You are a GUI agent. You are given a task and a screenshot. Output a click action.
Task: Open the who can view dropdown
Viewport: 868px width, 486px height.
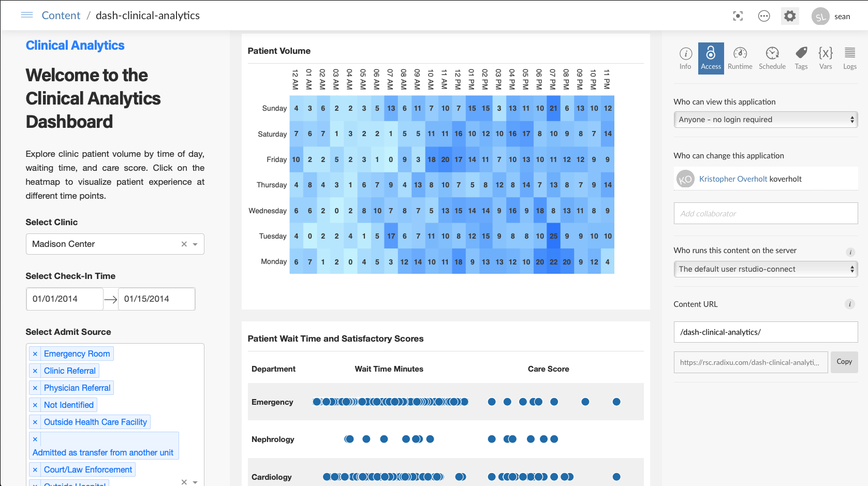point(765,120)
